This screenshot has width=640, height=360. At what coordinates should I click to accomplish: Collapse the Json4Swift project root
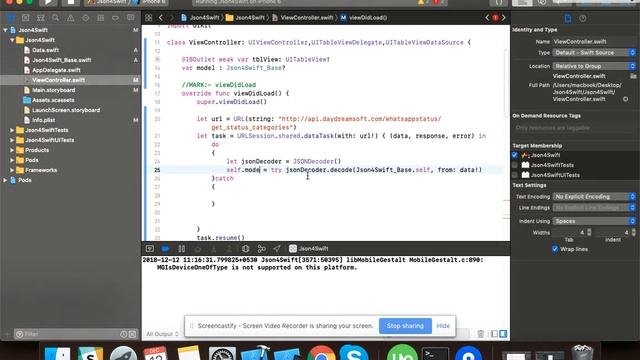[x=5, y=30]
